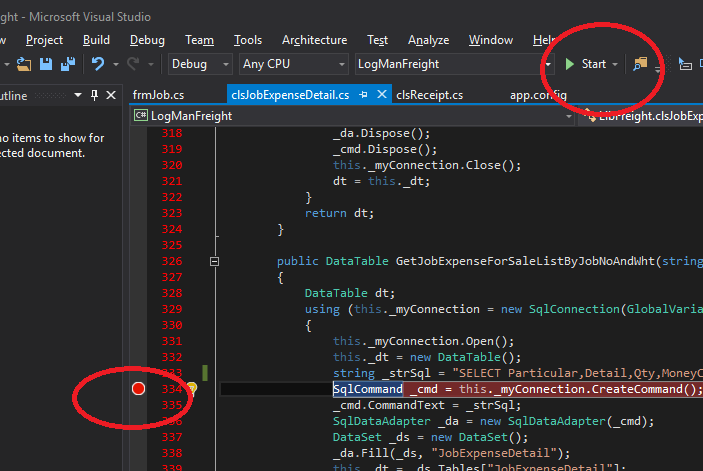The width and height of the screenshot is (703, 471).
Task: Click the indent toolbar icon right of Find
Action: click(x=685, y=64)
